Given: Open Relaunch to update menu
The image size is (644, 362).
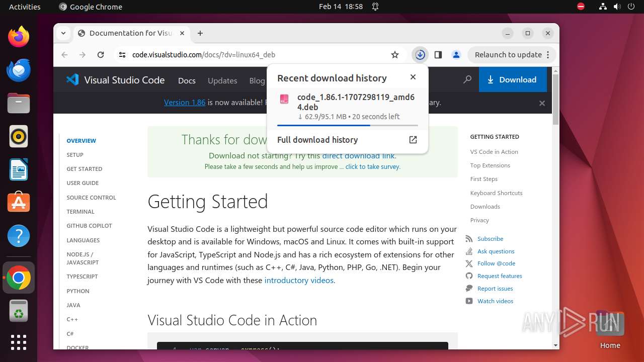Looking at the screenshot, I should click(x=512, y=55).
